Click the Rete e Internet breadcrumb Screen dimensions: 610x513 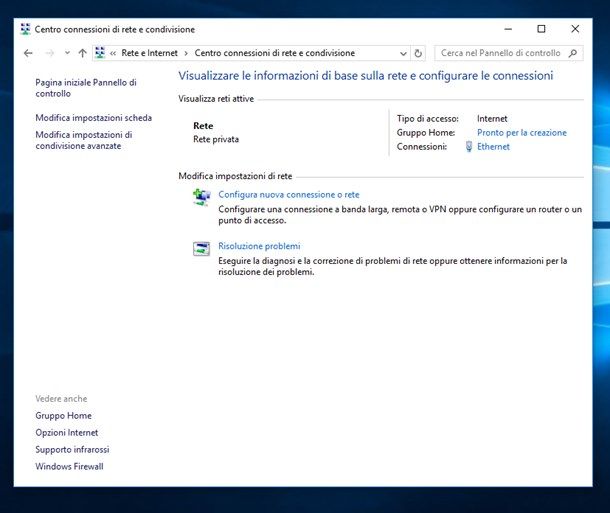[x=149, y=53]
